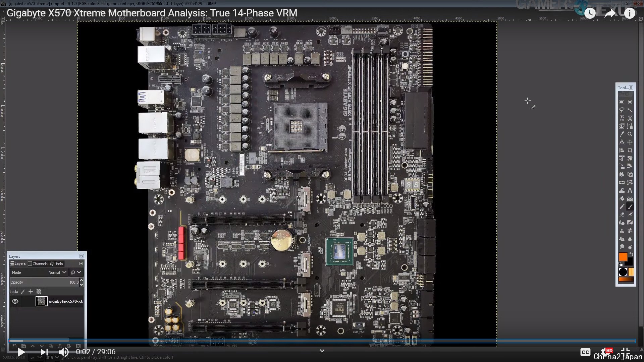This screenshot has width=644, height=362.
Task: Open Layers panel tab configuration menu
Action: 81,264
